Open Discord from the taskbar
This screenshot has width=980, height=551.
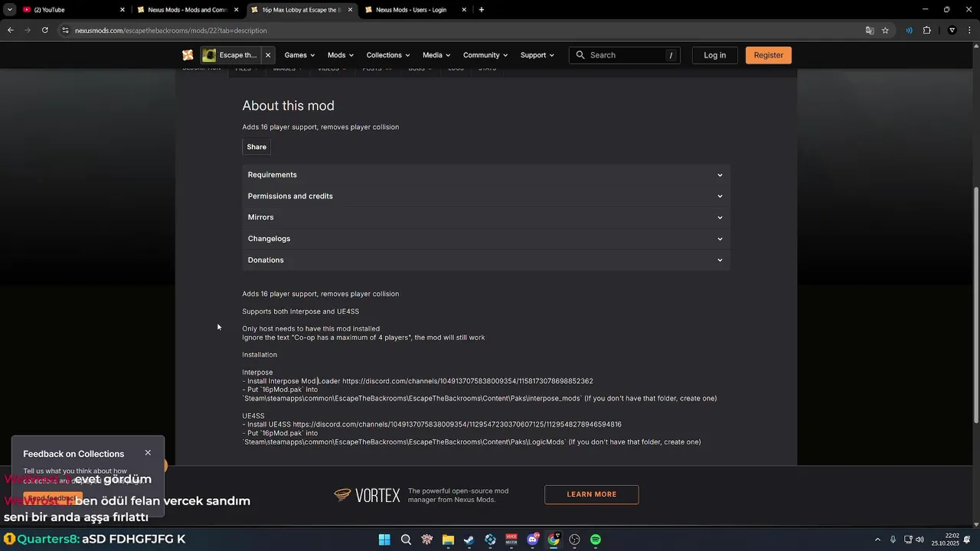533,540
